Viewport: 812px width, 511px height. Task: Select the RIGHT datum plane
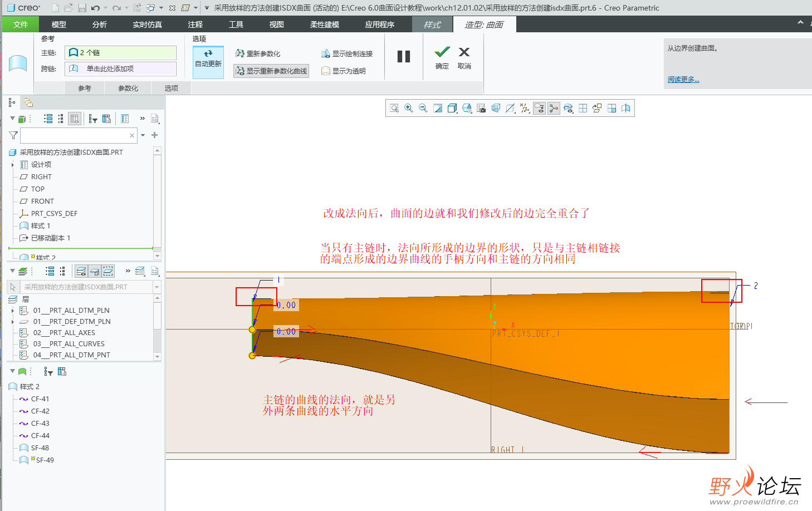pos(41,176)
